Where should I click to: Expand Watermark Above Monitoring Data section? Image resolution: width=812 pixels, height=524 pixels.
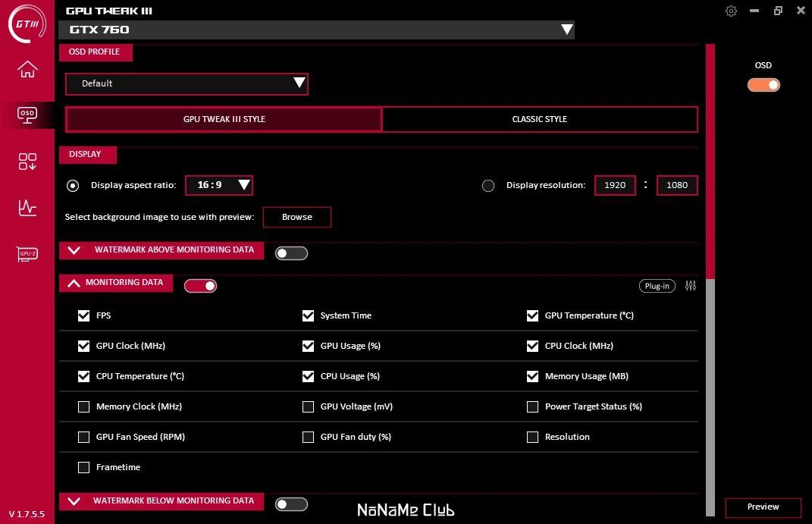pos(161,250)
